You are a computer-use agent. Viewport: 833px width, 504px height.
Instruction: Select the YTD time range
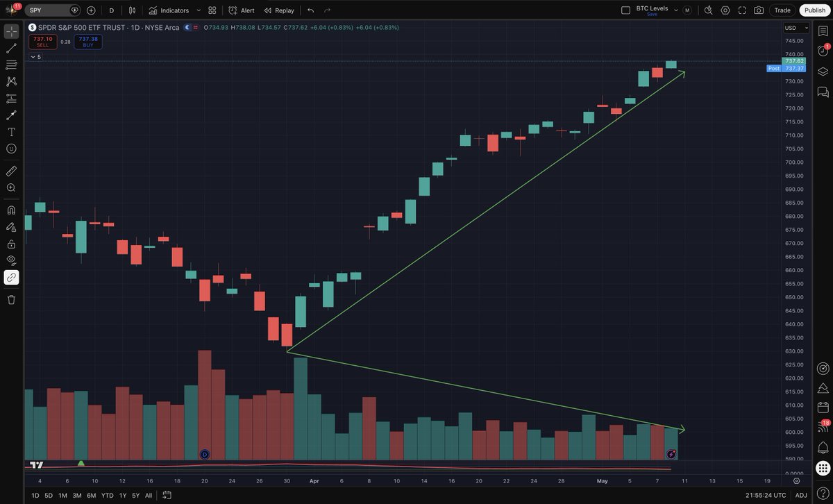point(107,496)
